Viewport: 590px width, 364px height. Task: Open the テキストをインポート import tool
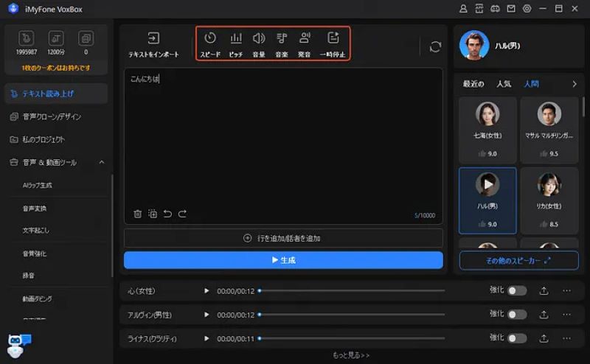(153, 44)
